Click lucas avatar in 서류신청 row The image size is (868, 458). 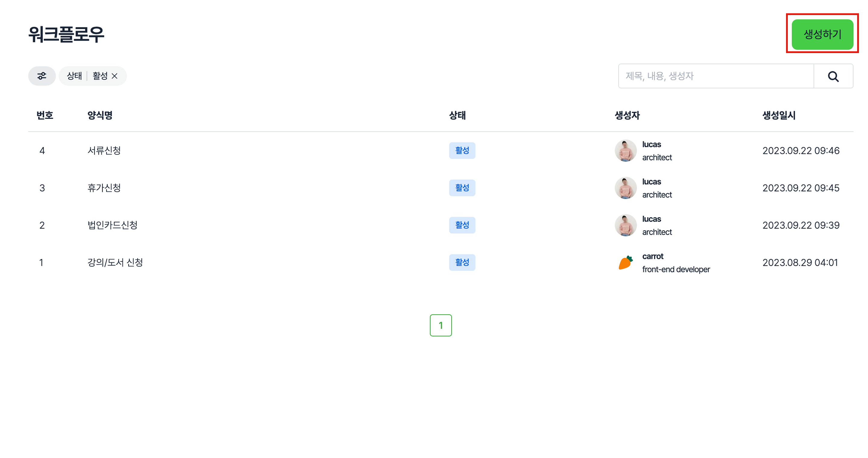625,151
